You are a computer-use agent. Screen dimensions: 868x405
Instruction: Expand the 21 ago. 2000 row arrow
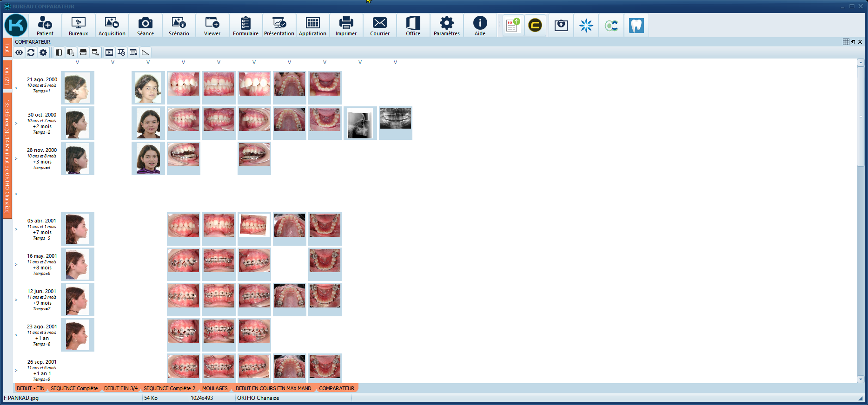click(x=16, y=88)
